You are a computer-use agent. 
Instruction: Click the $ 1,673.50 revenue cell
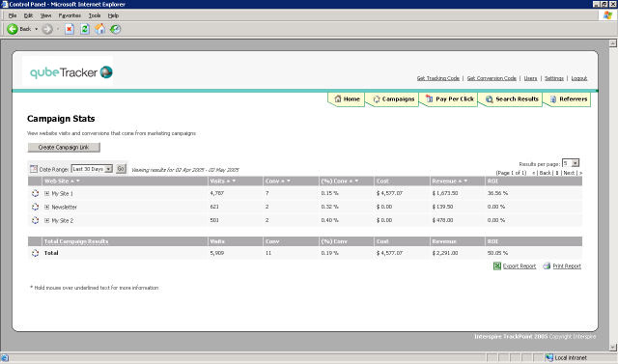tap(445, 193)
